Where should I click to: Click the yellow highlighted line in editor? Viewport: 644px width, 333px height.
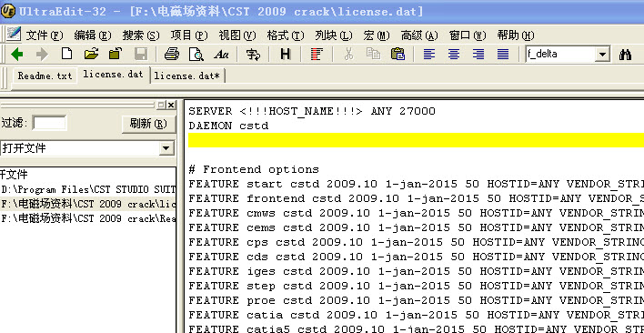[416, 140]
